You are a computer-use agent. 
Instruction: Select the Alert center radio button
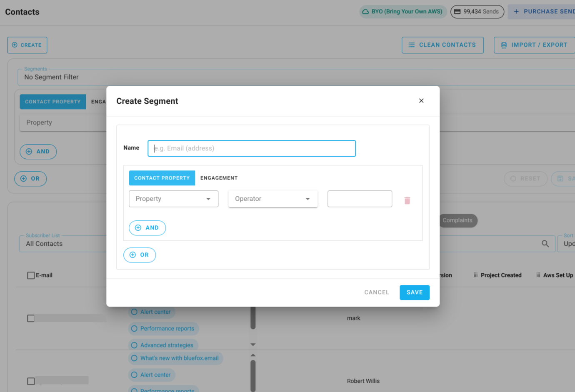(x=134, y=312)
